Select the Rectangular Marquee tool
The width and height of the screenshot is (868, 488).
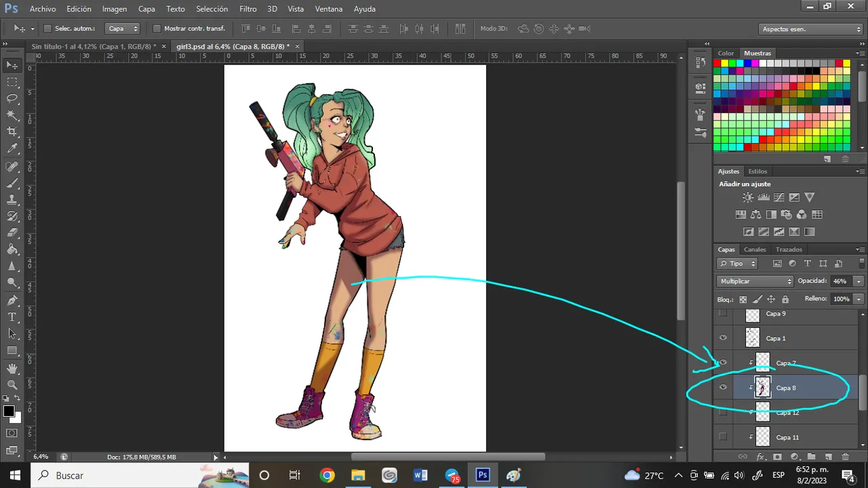coord(12,82)
